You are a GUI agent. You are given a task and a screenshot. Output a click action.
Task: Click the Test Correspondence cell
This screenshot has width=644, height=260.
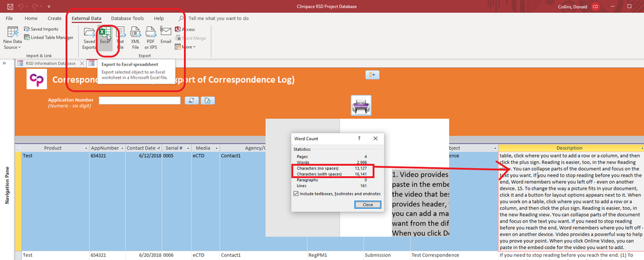(454, 255)
